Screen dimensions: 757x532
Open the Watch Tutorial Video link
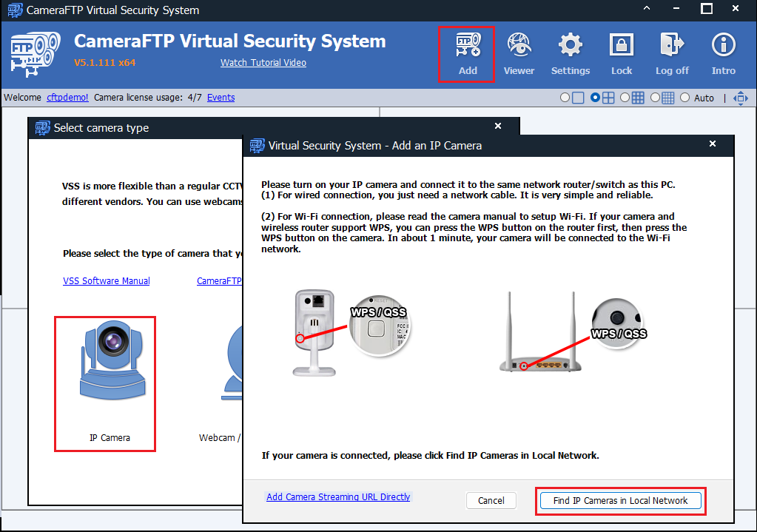263,63
